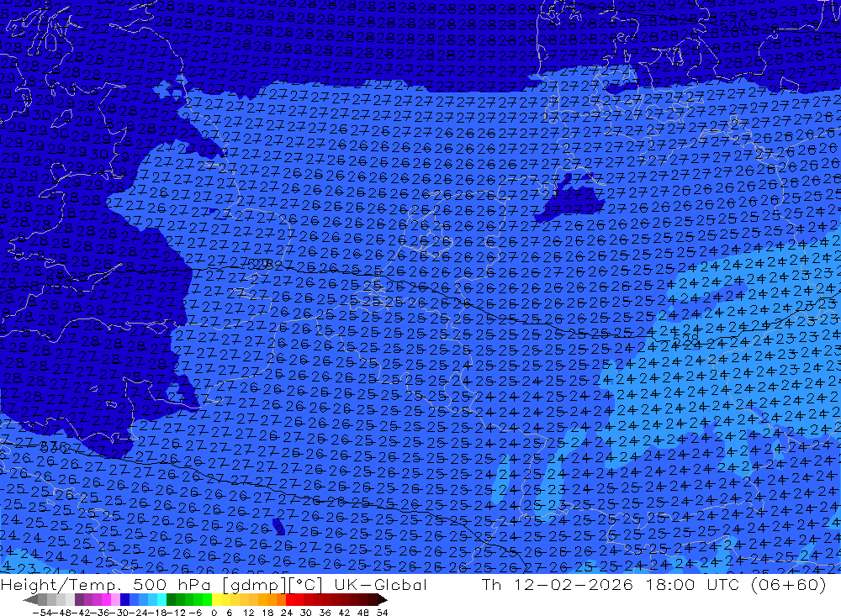Click the '[°C]' unit label
The width and height of the screenshot is (841, 616).
(x=306, y=585)
